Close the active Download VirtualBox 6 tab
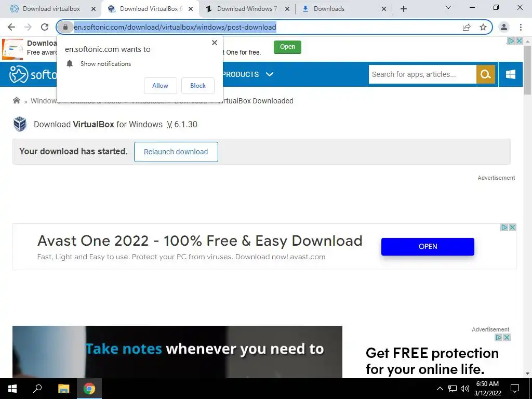The image size is (532, 399). (191, 9)
